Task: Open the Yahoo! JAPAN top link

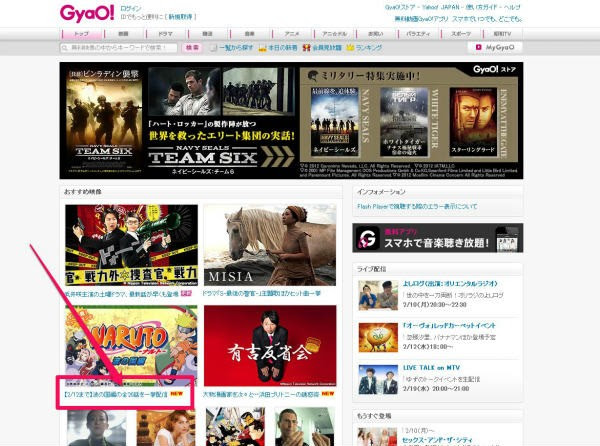Action: (441, 7)
